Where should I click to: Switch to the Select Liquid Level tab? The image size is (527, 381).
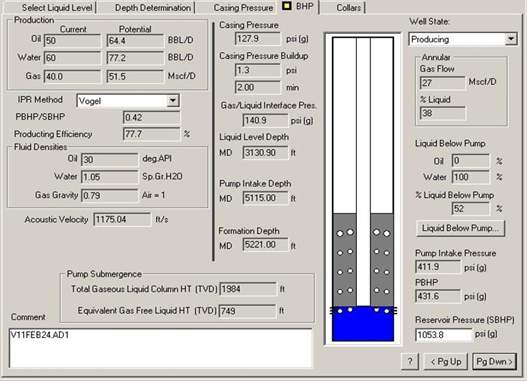(x=57, y=7)
